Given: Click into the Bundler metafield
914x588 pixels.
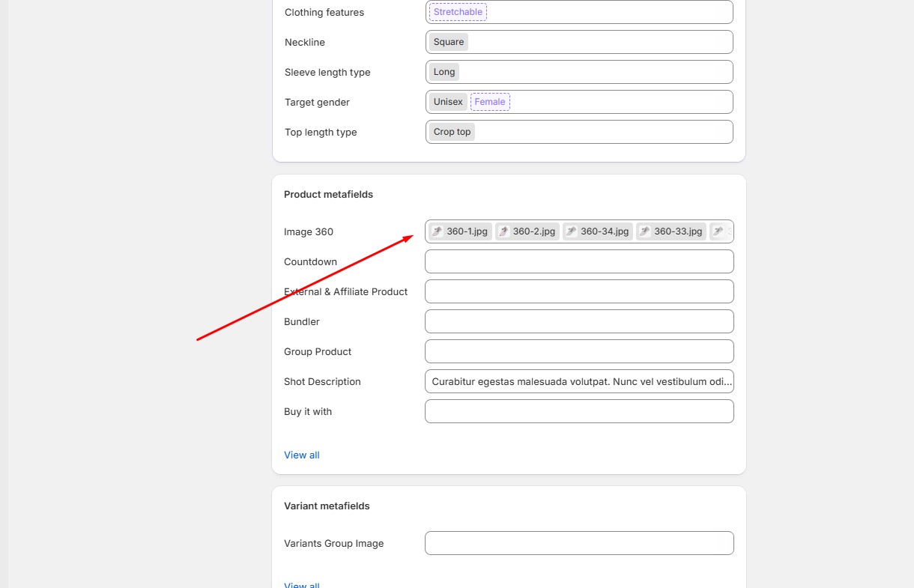Looking at the screenshot, I should [x=578, y=321].
